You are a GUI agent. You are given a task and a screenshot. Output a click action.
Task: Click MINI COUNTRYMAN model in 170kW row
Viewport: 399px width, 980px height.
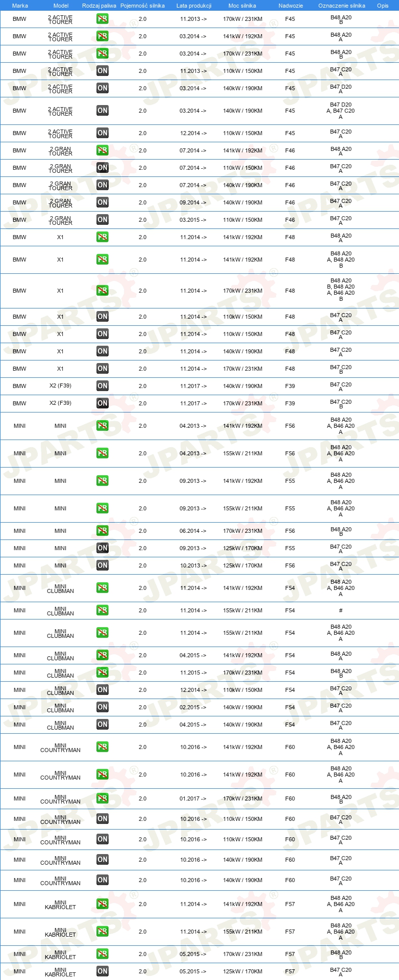[60, 799]
